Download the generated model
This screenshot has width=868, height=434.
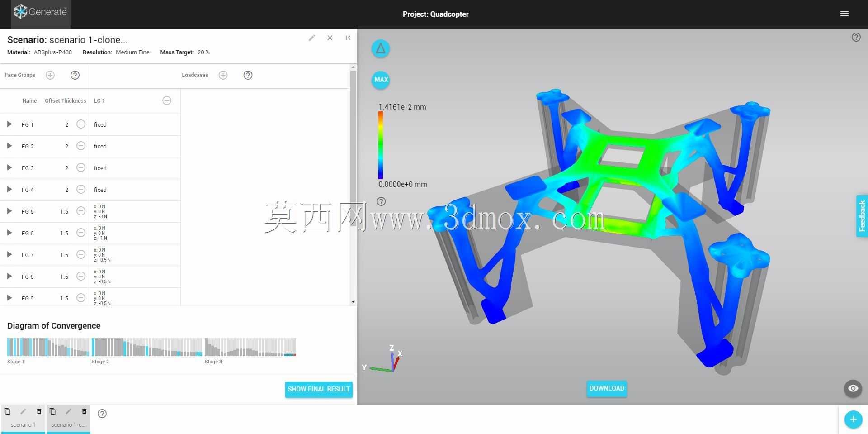607,388
